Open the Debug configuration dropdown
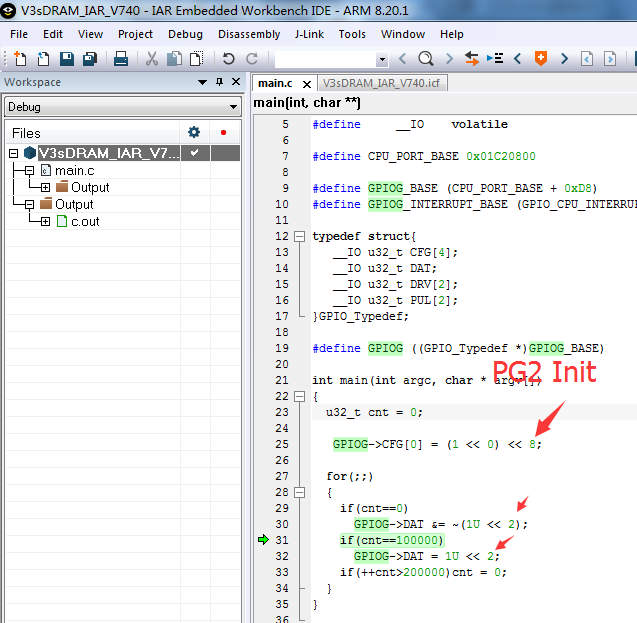637x623 pixels. 122,107
